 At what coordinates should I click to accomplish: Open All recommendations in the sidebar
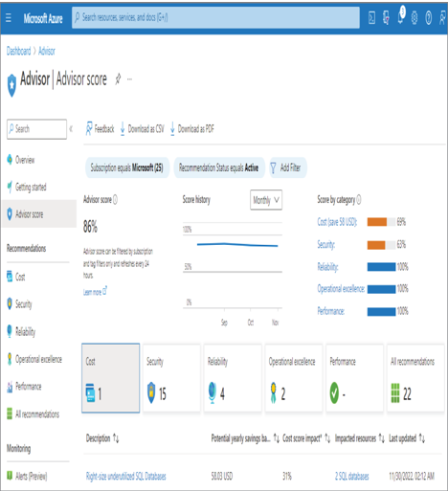(34, 414)
